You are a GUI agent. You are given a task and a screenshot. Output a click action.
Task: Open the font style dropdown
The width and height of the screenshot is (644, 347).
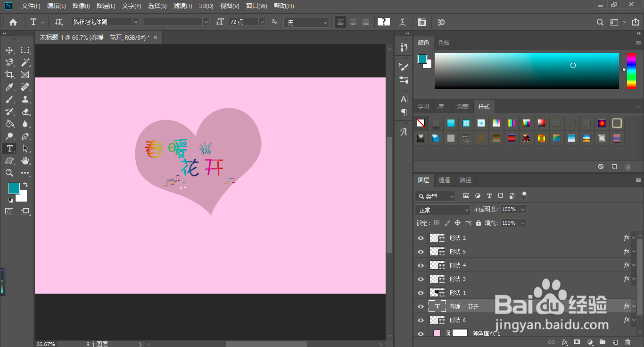(x=206, y=22)
